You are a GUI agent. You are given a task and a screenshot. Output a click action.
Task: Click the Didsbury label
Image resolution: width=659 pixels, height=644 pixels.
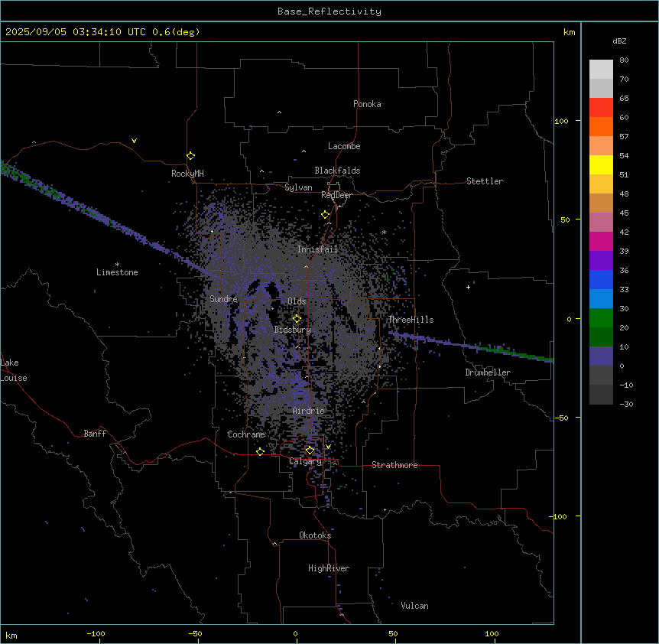tap(293, 330)
